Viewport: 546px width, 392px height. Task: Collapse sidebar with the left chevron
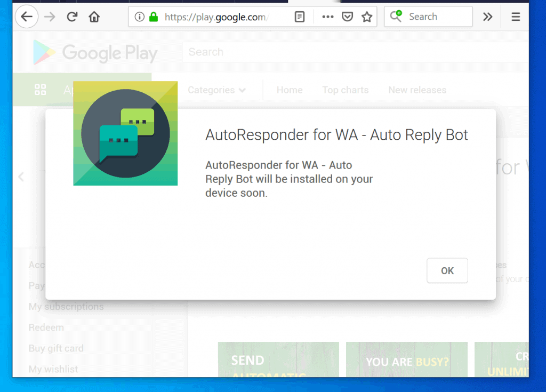[21, 177]
